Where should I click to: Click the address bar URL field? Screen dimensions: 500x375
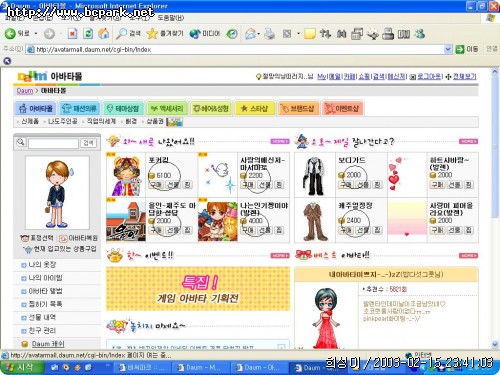(235, 49)
